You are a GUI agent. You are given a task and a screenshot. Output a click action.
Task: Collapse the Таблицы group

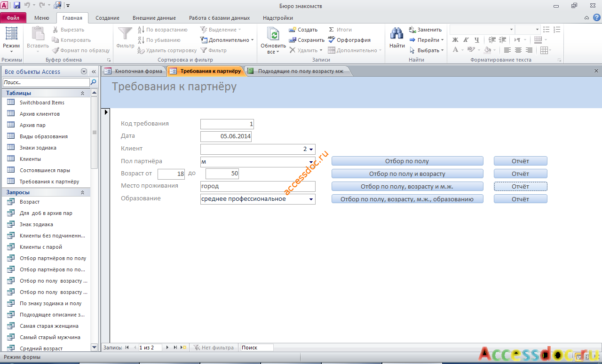pyautogui.click(x=83, y=93)
